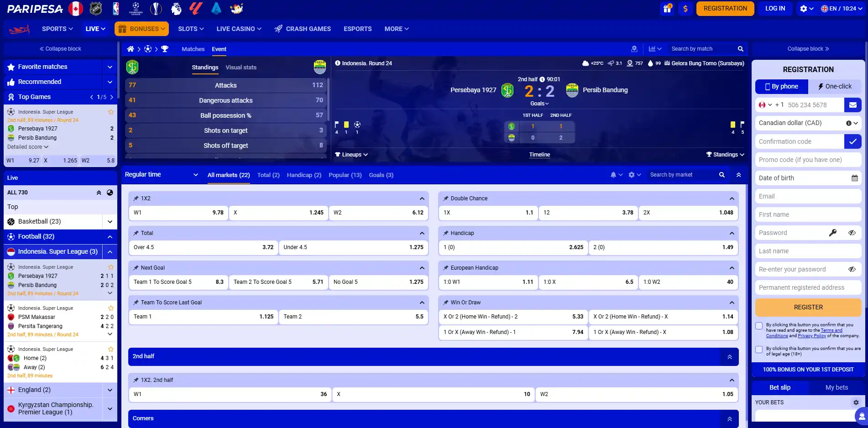
Task: Click the LOG IN button
Action: point(775,9)
